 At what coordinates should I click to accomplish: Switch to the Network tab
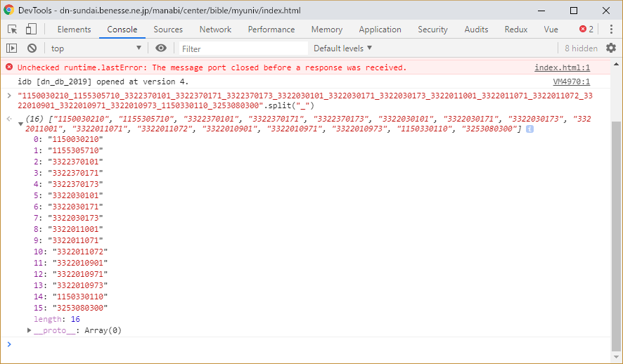[x=215, y=30]
